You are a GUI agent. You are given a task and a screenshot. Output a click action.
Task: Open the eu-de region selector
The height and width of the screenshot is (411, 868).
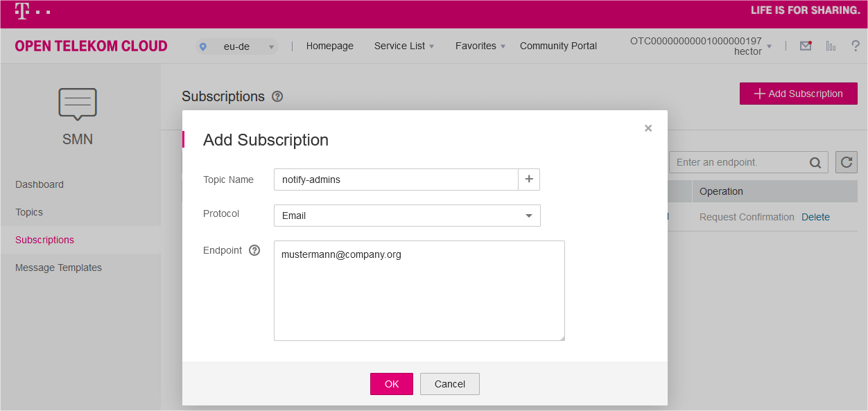[238, 46]
